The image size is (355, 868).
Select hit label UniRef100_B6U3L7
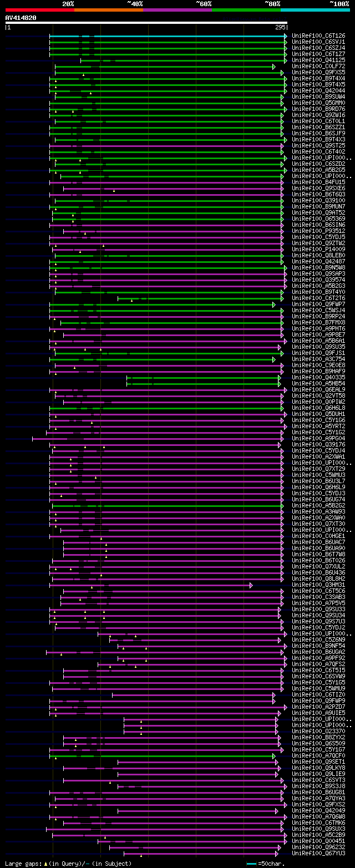point(318,481)
